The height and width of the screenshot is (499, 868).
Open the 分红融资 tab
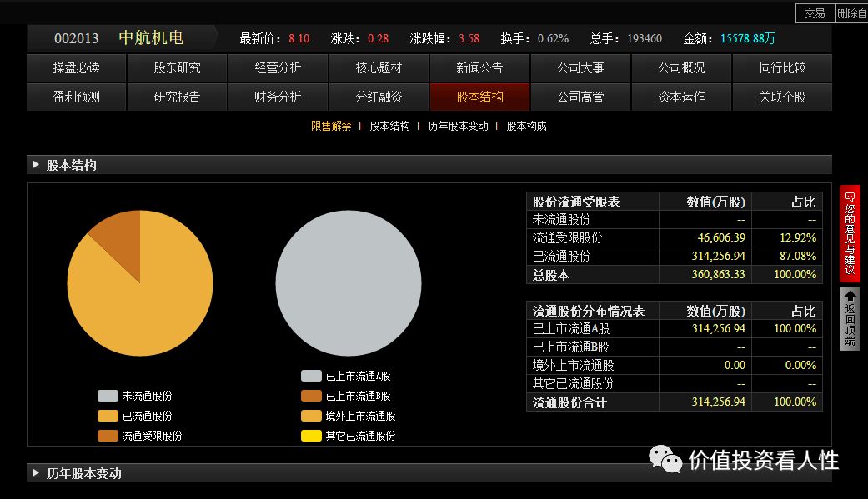pos(379,97)
